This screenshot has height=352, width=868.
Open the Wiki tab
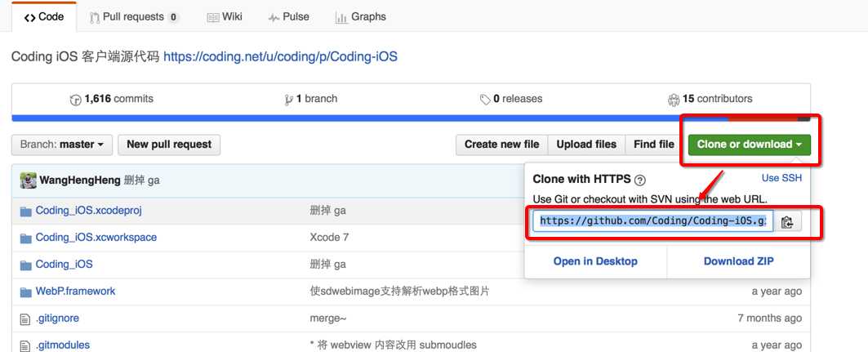point(225,17)
